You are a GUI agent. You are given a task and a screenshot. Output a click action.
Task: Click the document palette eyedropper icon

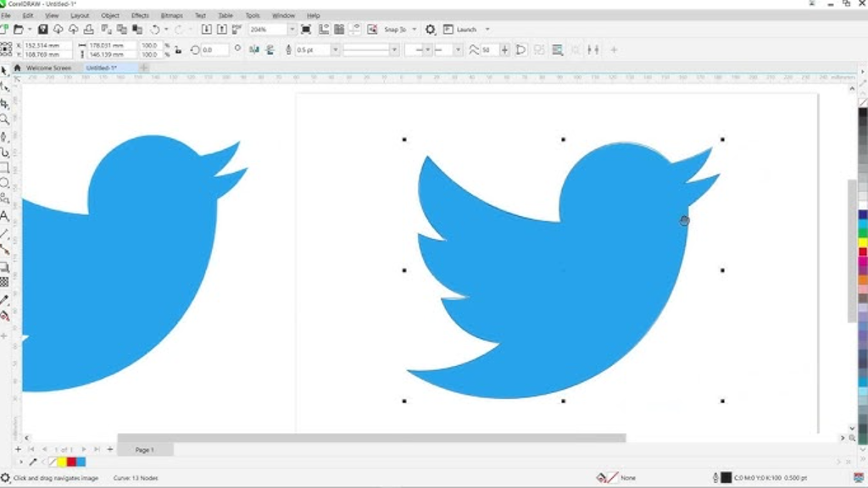tap(33, 462)
